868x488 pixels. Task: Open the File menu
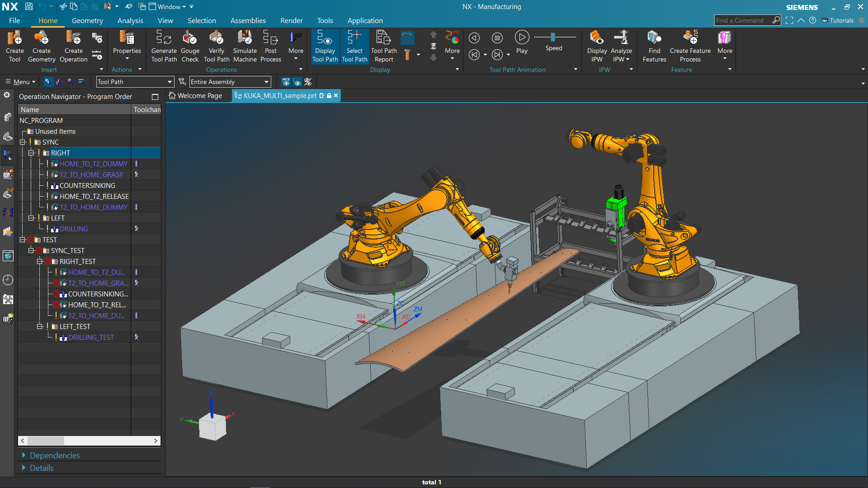pyautogui.click(x=14, y=20)
